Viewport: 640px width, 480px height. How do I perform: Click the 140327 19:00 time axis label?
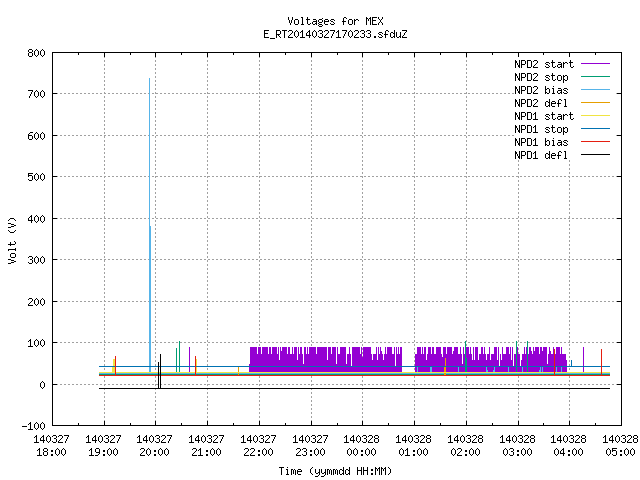coord(103,446)
